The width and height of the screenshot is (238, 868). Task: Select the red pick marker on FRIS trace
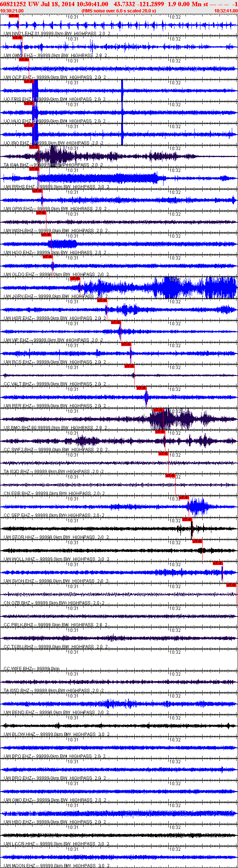pos(29,81)
